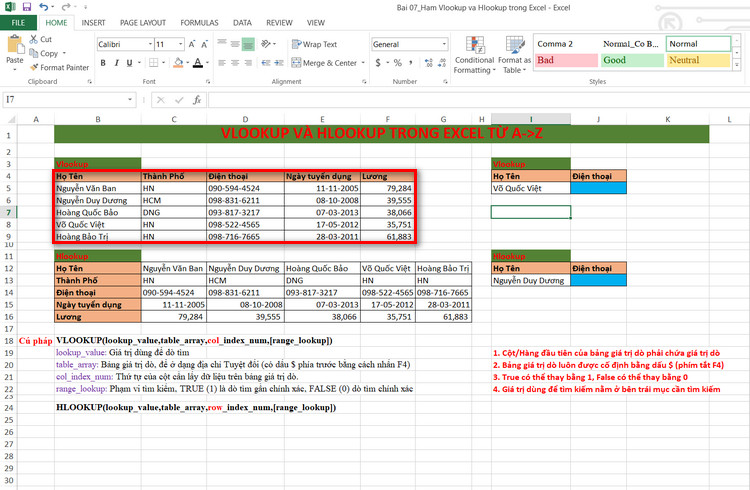
Task: Toggle middle vertical alignment
Action: click(x=235, y=44)
